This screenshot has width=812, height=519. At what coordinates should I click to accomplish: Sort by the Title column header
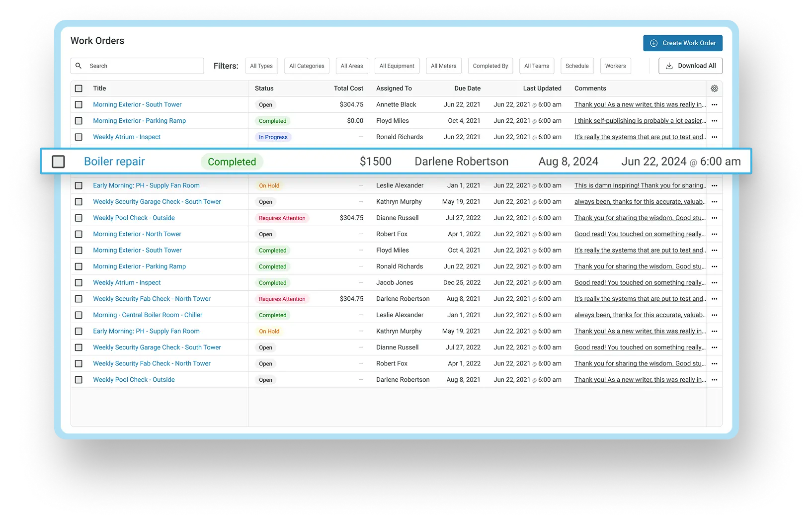(99, 88)
